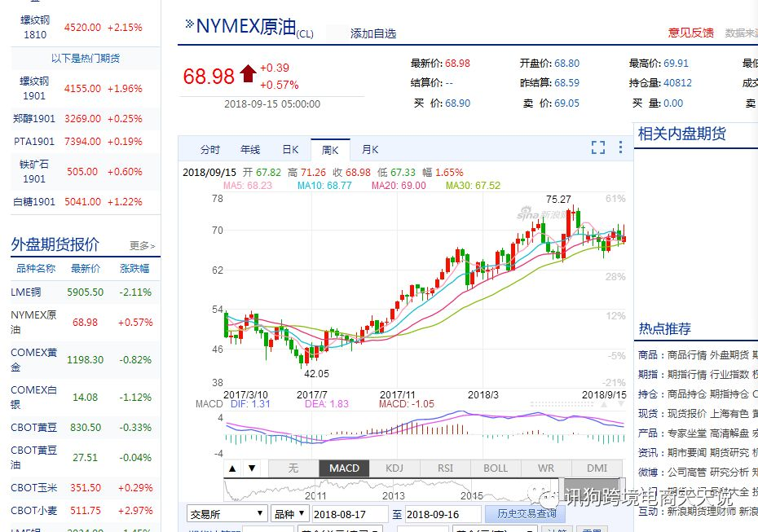
Task: Select the MACD indicator tab
Action: coord(344,468)
